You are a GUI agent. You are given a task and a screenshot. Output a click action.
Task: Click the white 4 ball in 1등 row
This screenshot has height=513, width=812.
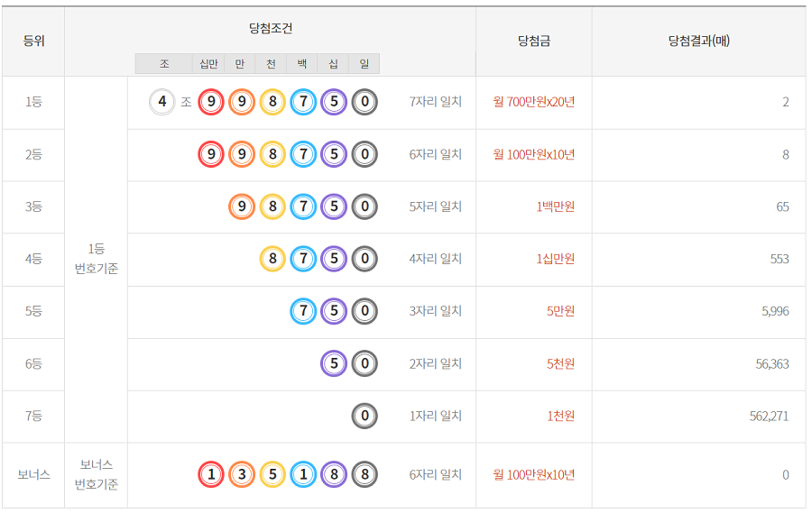pos(162,102)
